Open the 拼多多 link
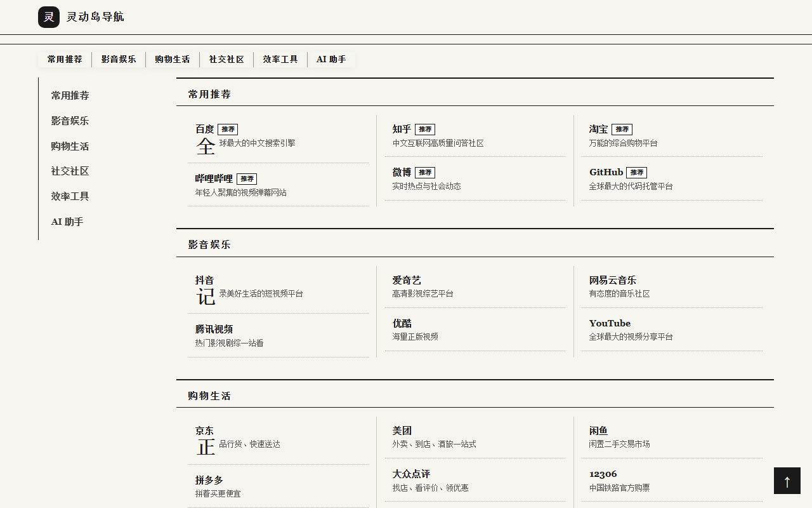 click(x=209, y=480)
